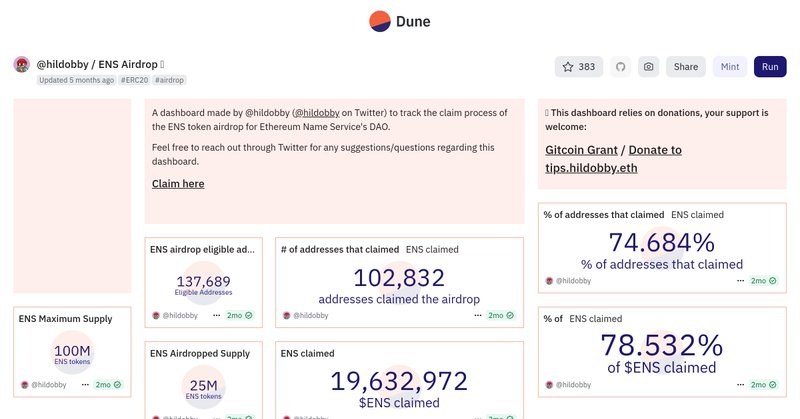
Task: Follow the Claim here link
Action: [x=178, y=184]
